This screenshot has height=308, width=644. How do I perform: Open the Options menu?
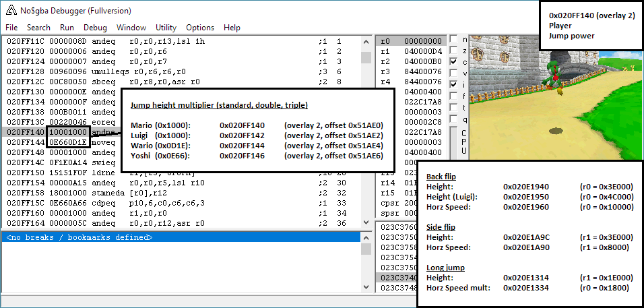pyautogui.click(x=200, y=28)
